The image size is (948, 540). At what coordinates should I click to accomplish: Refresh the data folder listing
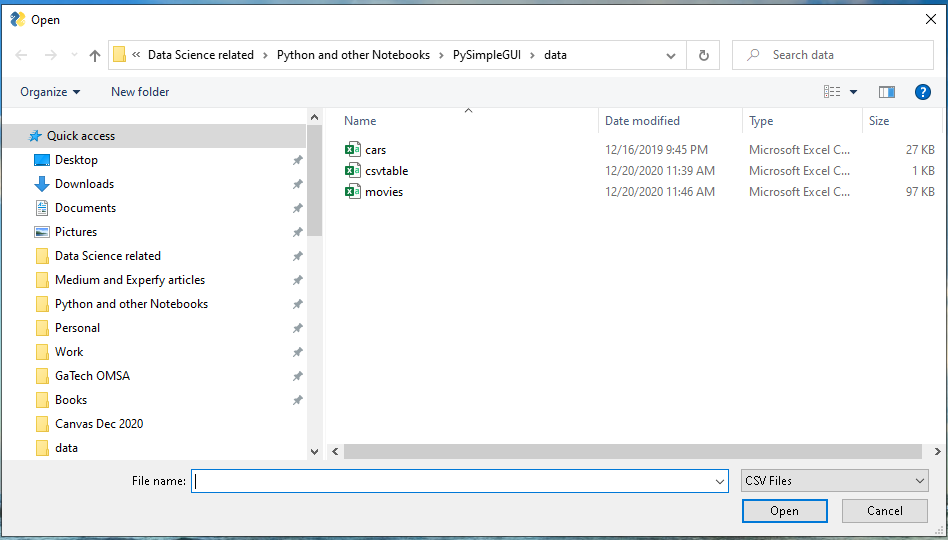pyautogui.click(x=704, y=56)
